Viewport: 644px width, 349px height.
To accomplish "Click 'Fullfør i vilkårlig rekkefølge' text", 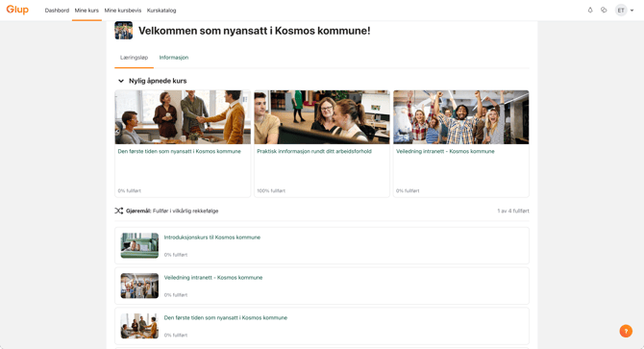I will coord(186,211).
